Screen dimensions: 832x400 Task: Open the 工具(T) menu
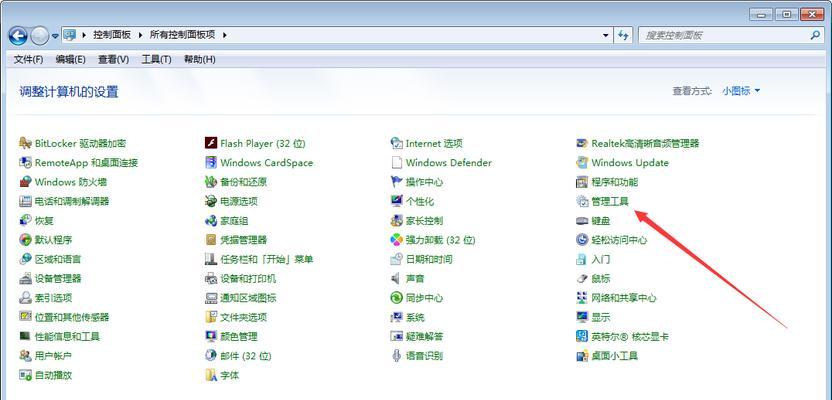pyautogui.click(x=157, y=59)
